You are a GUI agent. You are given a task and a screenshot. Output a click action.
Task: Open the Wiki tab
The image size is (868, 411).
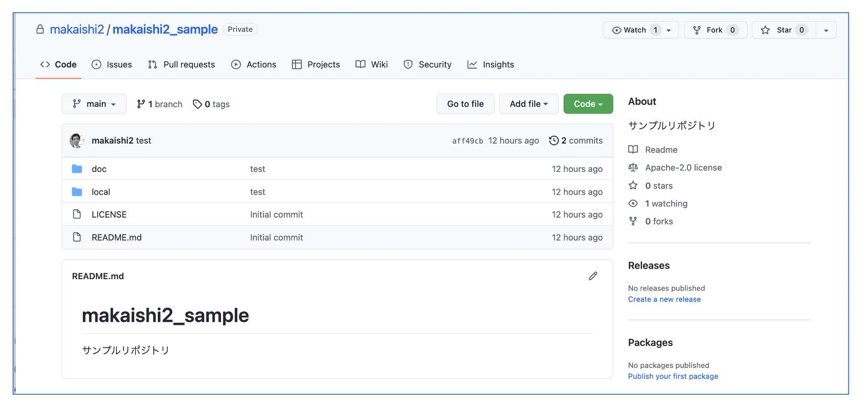[372, 65]
